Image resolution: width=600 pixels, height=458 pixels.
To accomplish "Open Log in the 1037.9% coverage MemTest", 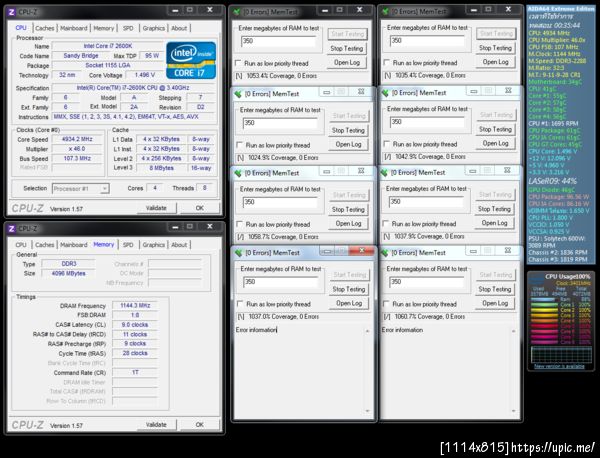I will tap(494, 223).
